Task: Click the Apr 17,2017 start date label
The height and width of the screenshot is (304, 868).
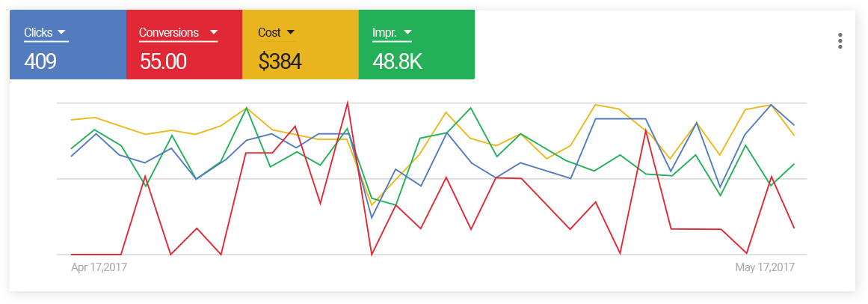Action: pos(99,267)
